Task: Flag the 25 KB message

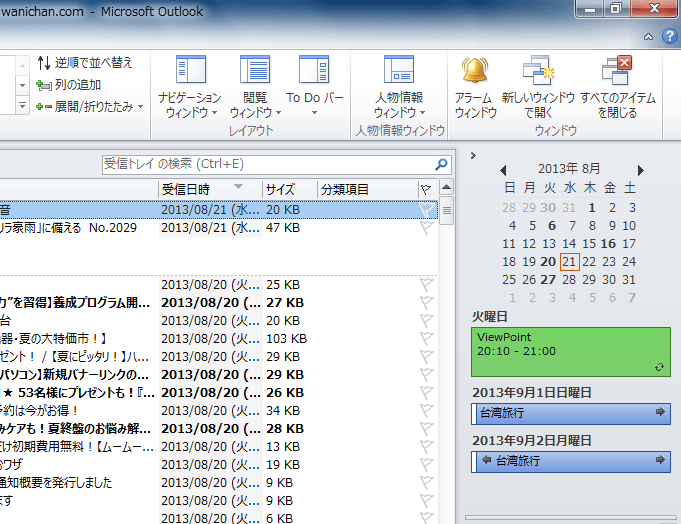Action: [427, 285]
